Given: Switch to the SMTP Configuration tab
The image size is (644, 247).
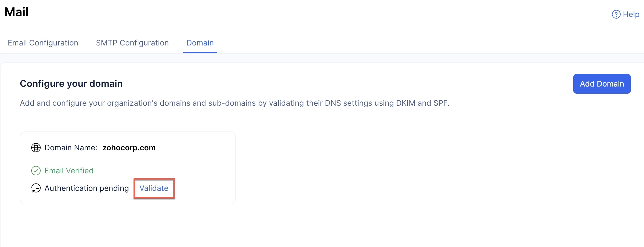Looking at the screenshot, I should pos(132,43).
